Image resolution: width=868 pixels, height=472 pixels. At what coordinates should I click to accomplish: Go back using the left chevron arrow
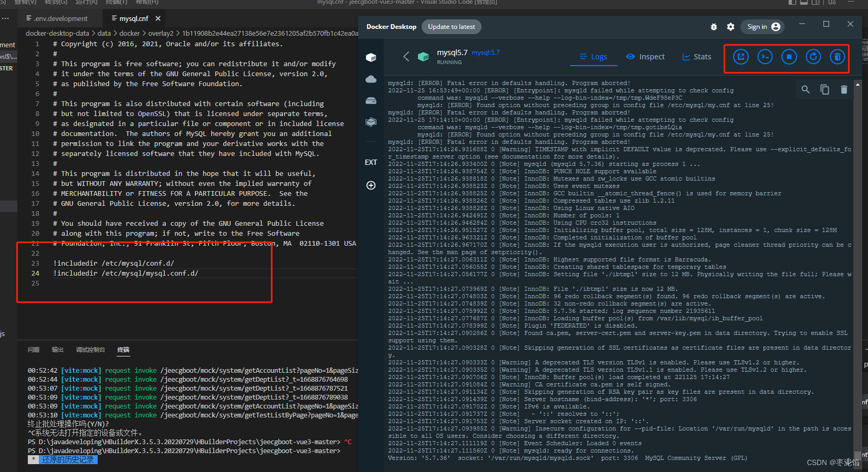[x=406, y=56]
